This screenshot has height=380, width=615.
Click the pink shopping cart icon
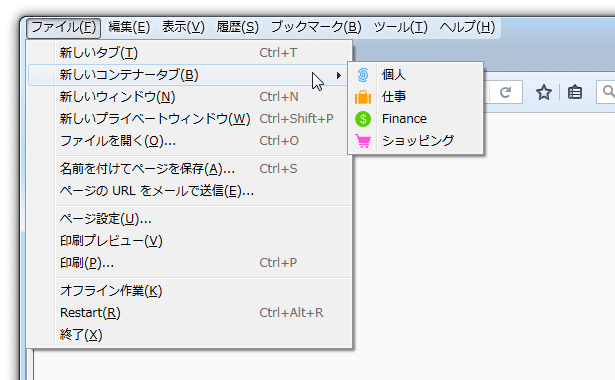coord(363,140)
